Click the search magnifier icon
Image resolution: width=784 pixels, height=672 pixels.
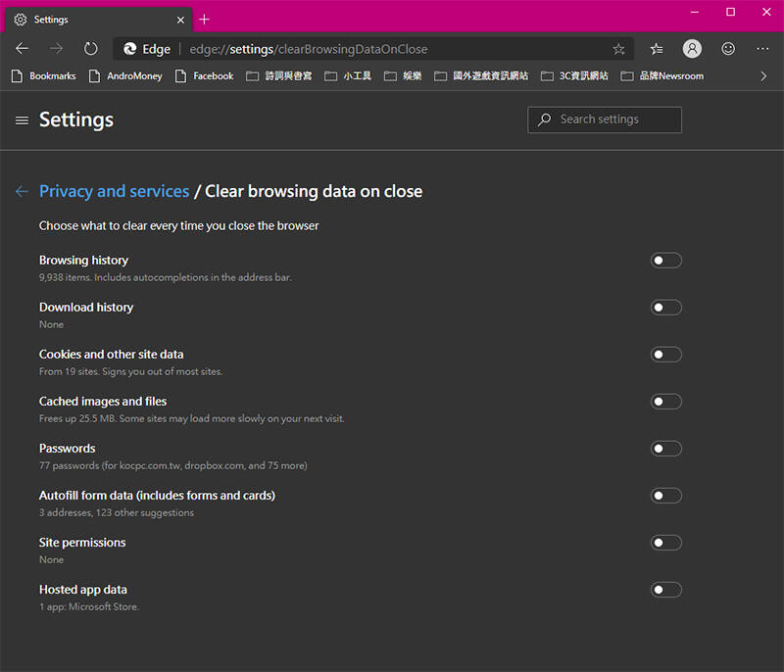click(544, 120)
